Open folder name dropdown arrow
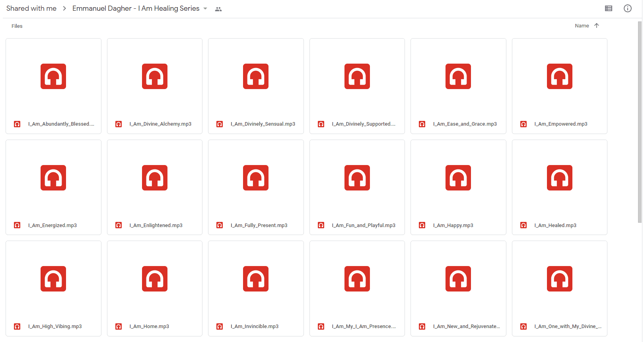 pos(205,8)
